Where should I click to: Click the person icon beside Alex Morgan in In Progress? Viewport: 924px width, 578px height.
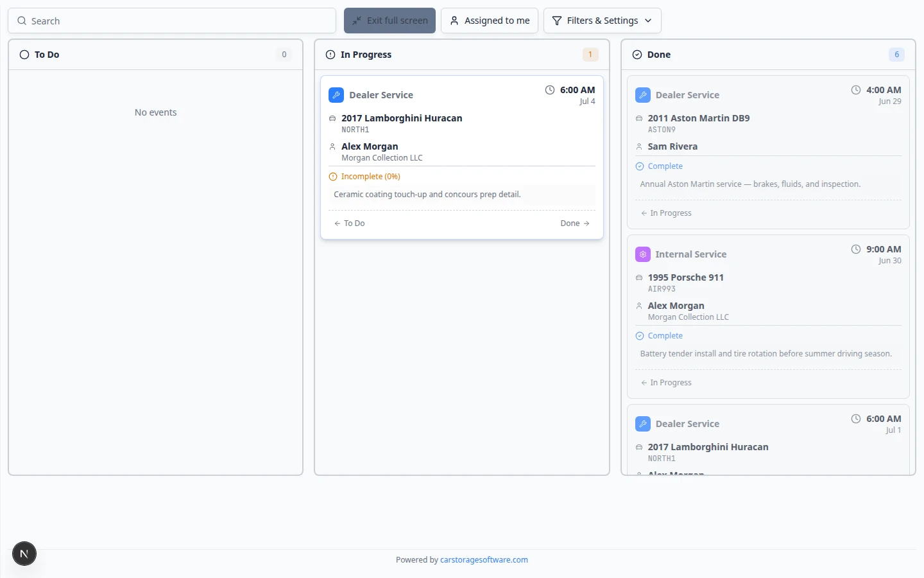tap(332, 146)
